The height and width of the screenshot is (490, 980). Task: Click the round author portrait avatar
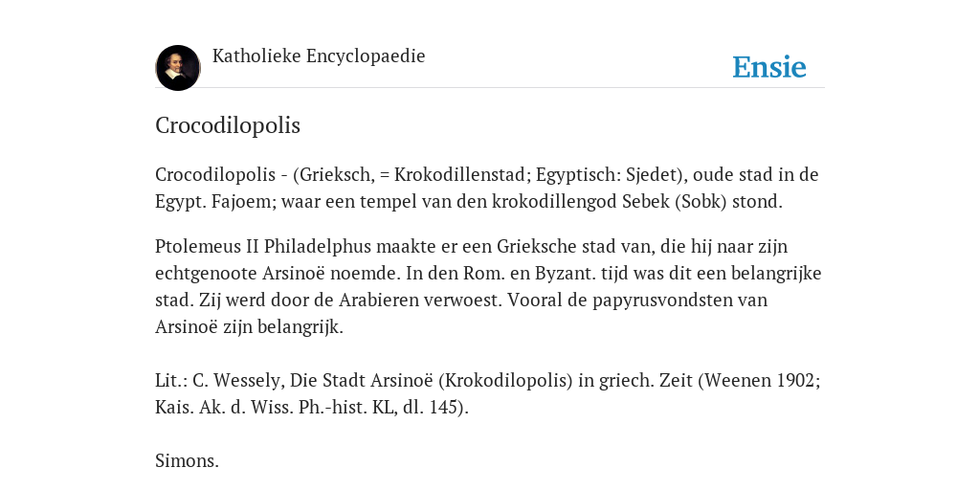[177, 68]
